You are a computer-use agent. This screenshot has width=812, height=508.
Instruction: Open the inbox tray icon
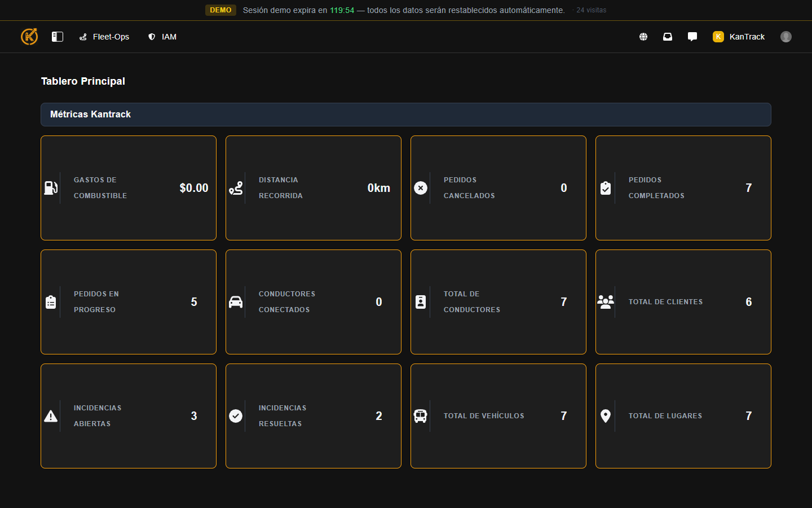pyautogui.click(x=668, y=37)
